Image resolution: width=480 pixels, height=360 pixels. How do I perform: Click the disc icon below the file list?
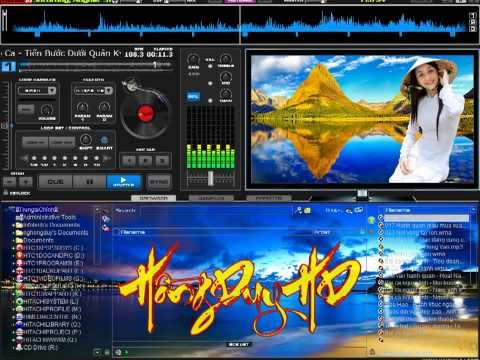pyautogui.click(x=118, y=352)
